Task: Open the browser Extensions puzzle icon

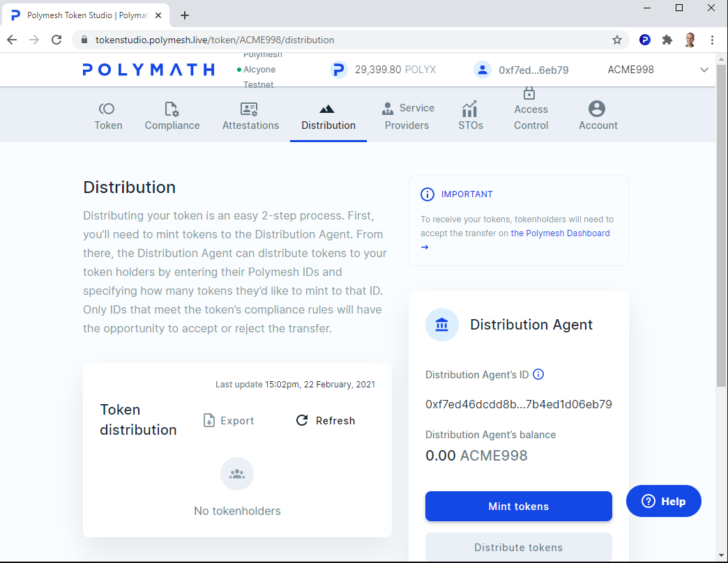Action: click(x=667, y=40)
